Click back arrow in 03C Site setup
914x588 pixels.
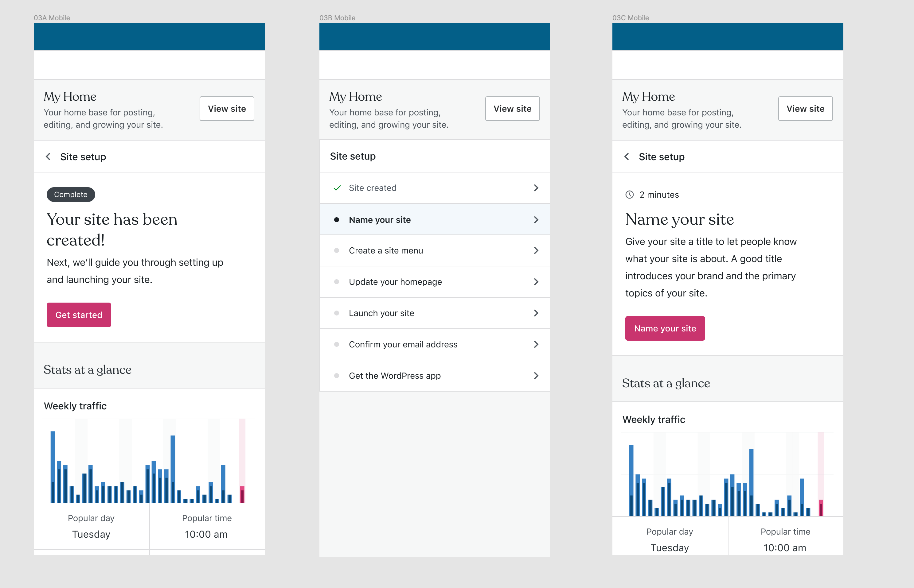[627, 157]
